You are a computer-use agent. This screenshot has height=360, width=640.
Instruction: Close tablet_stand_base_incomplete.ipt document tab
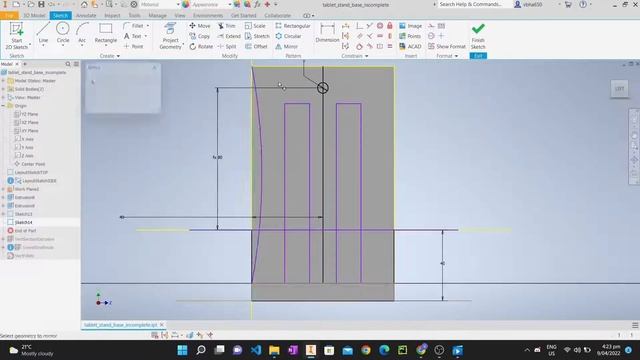pos(162,325)
